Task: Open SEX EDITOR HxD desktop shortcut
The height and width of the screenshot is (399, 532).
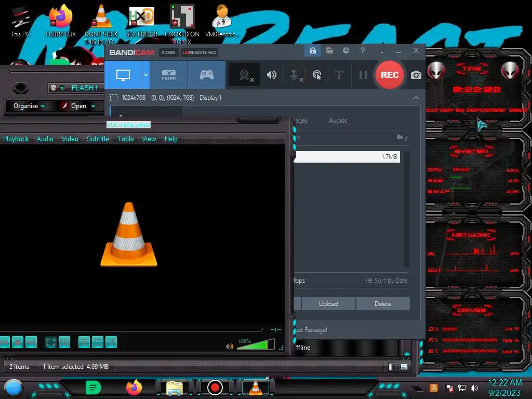Action: (x=142, y=21)
